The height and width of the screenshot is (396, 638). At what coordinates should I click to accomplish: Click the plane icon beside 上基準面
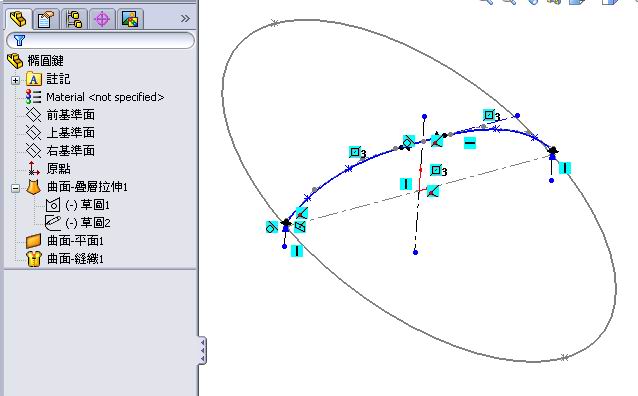[x=33, y=133]
